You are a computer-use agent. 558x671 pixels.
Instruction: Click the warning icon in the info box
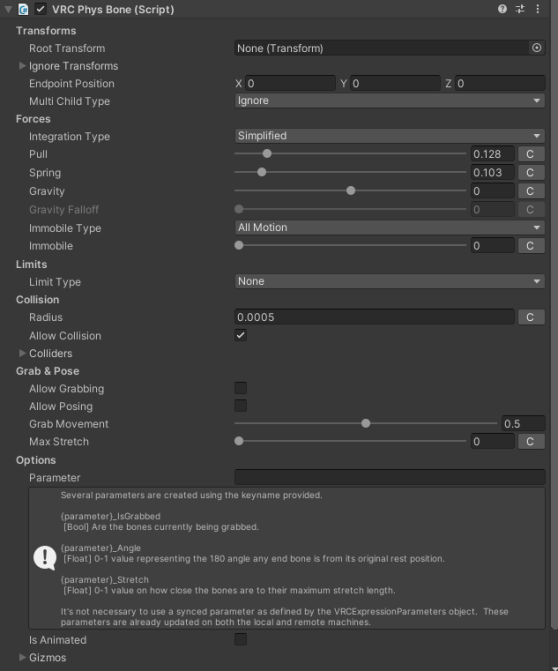pos(45,558)
